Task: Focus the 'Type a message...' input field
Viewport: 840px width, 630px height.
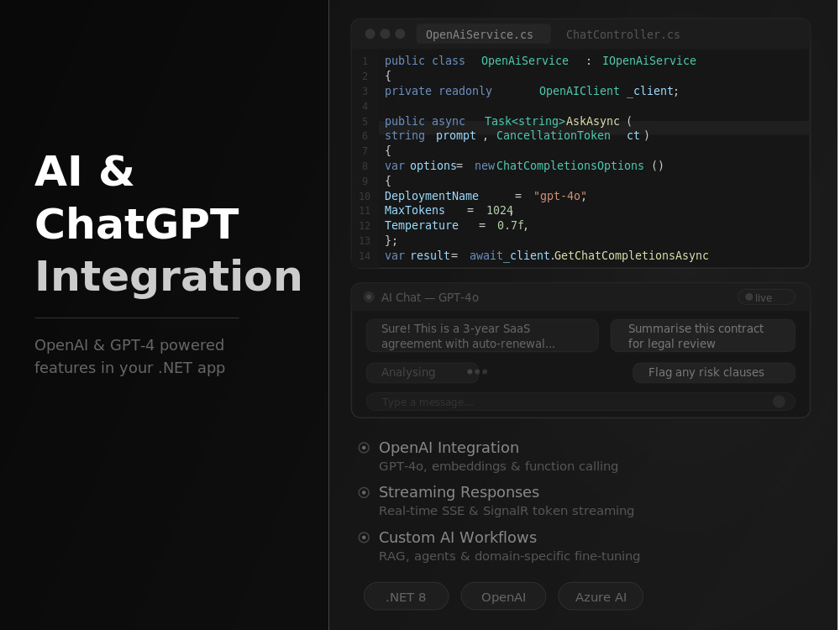Action: (580, 402)
